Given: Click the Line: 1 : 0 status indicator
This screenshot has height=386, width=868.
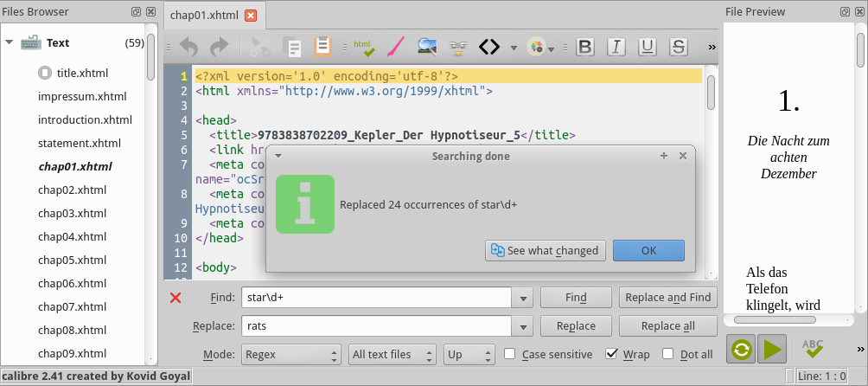Looking at the screenshot, I should [822, 376].
